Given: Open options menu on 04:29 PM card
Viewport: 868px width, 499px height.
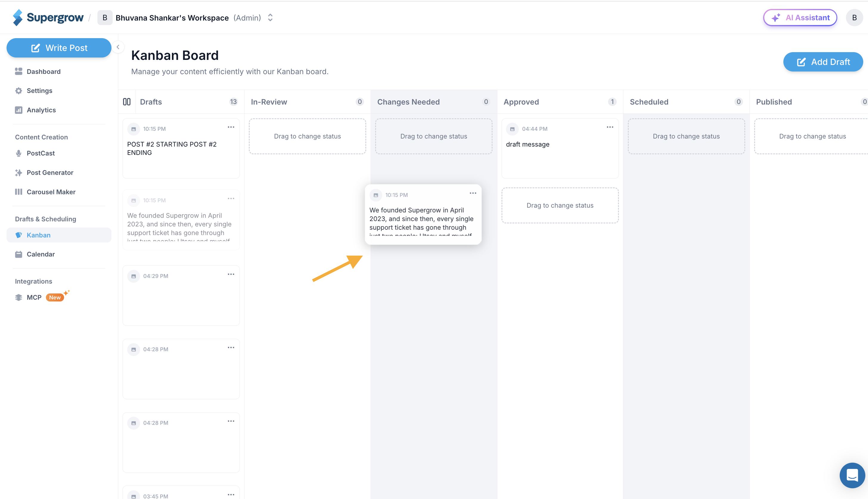Looking at the screenshot, I should pos(231,274).
